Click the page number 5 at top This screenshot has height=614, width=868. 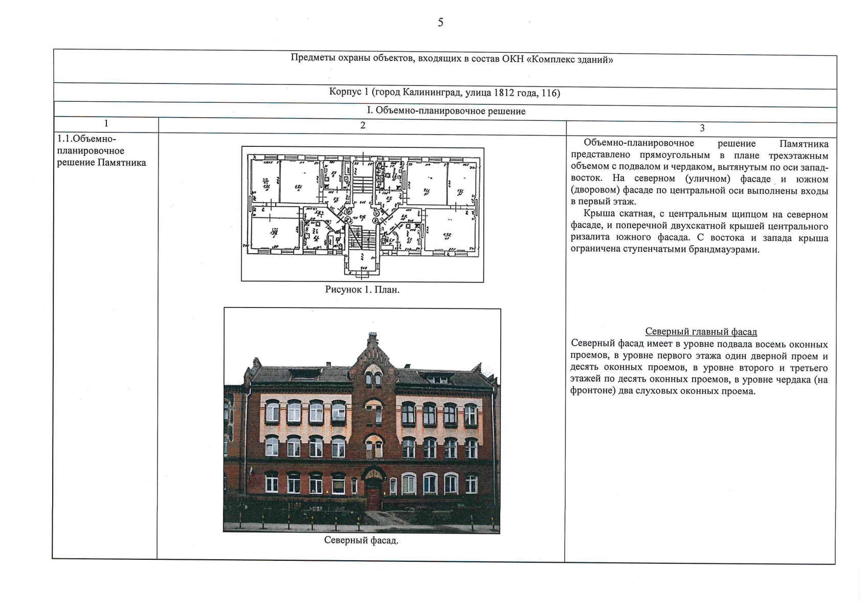pos(440,23)
